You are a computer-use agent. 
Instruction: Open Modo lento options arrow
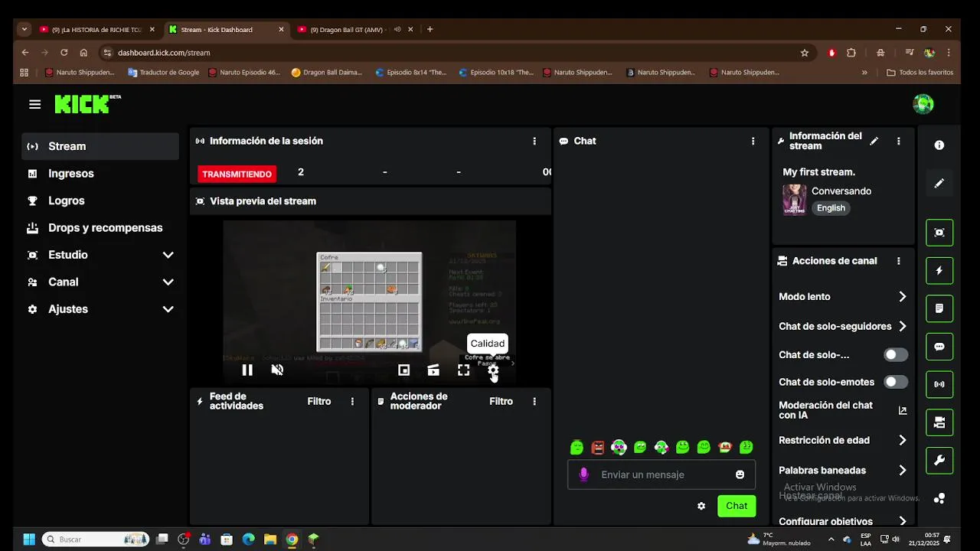point(903,297)
